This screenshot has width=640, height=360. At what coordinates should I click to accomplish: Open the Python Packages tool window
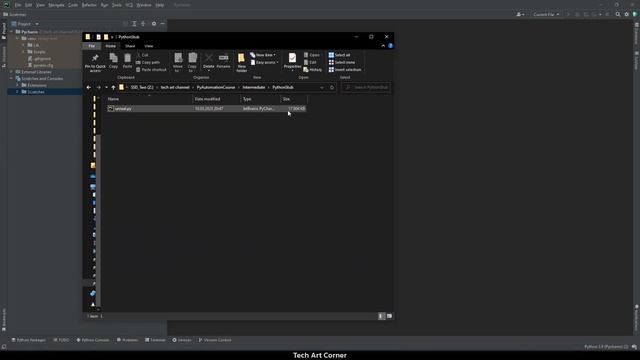coord(29,340)
